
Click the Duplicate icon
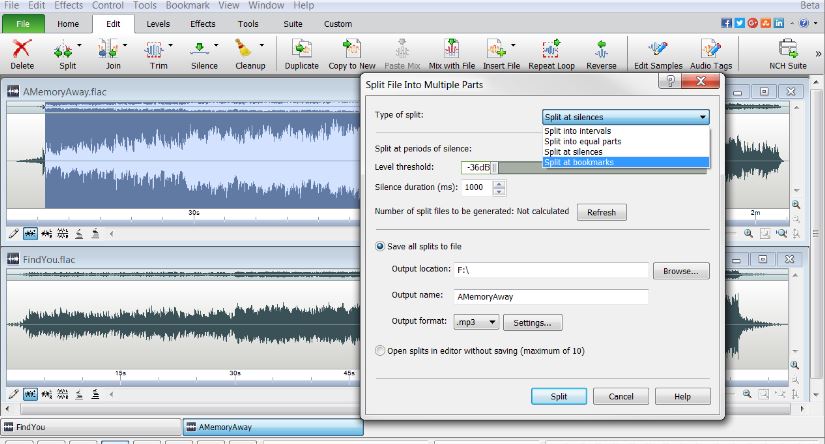301,49
